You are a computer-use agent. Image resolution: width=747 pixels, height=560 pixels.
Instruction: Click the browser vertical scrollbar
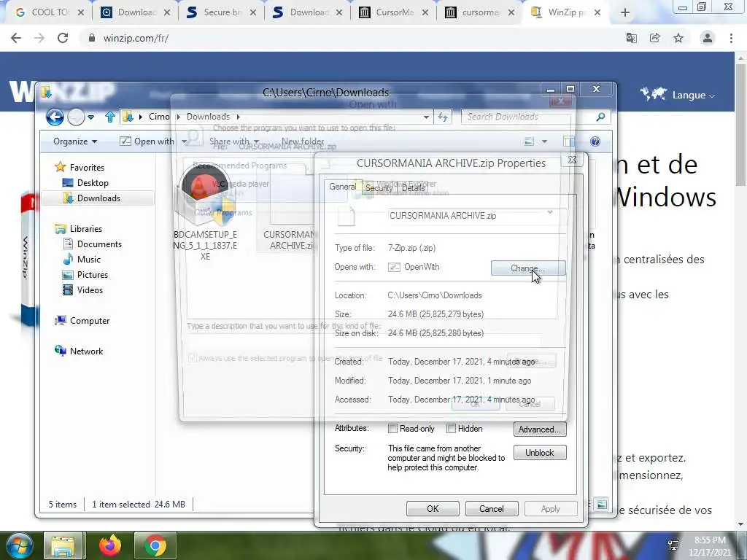[740, 126]
